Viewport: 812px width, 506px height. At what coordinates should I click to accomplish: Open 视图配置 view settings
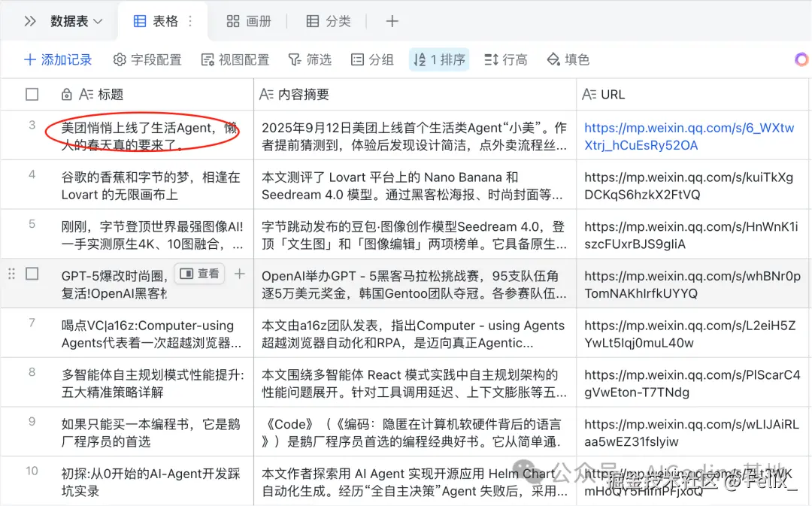coord(235,59)
